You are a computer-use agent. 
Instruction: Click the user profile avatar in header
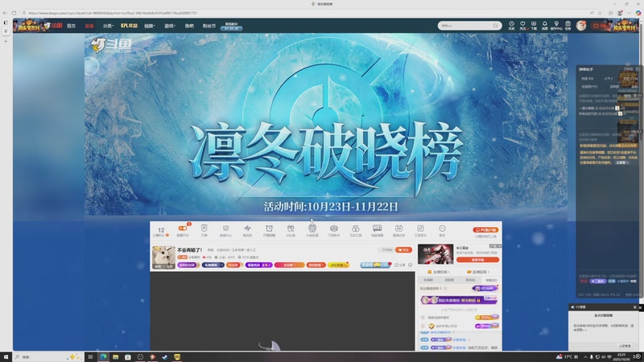[580, 26]
